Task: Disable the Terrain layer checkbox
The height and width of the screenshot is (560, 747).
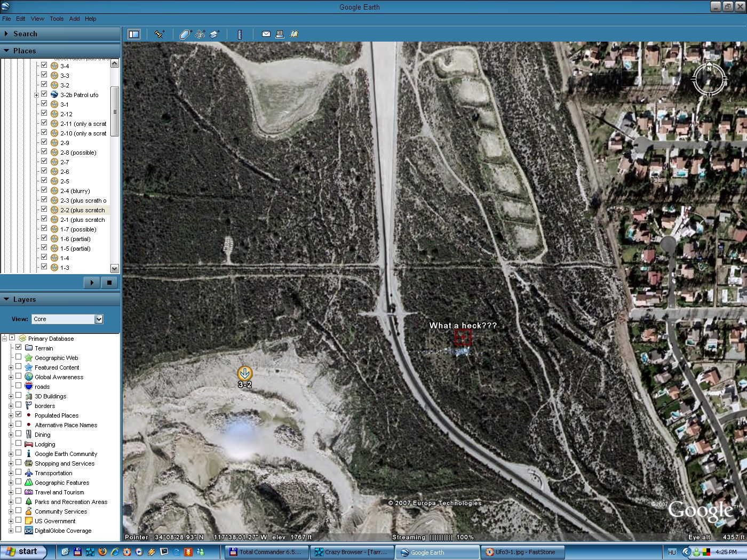Action: coord(19,348)
